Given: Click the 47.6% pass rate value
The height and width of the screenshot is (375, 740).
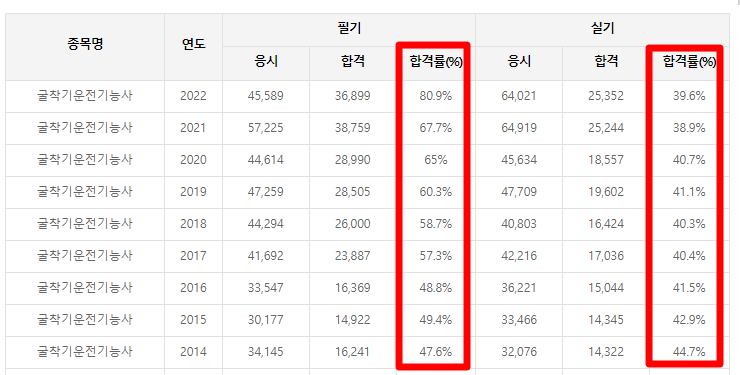Looking at the screenshot, I should point(436,352).
